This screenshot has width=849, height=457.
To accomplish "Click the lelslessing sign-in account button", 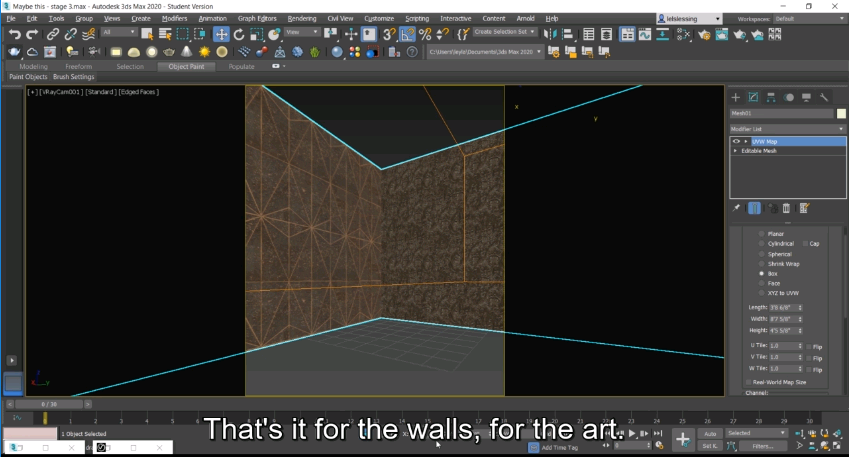I will pos(689,19).
